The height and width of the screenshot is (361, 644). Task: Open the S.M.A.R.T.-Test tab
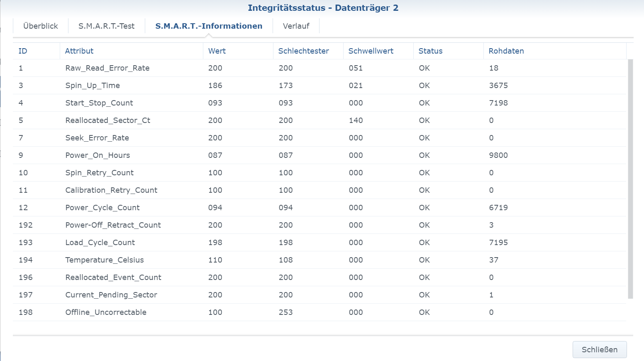coord(107,26)
